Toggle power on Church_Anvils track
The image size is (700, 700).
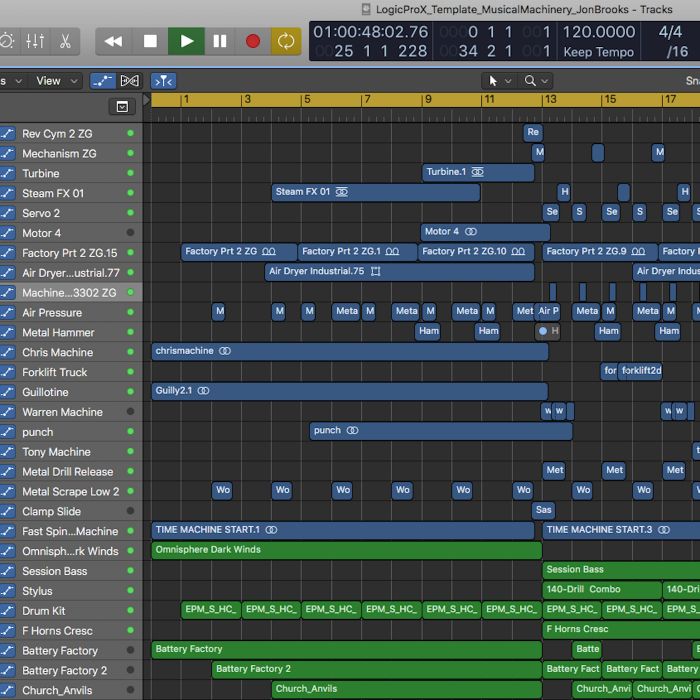[x=130, y=690]
